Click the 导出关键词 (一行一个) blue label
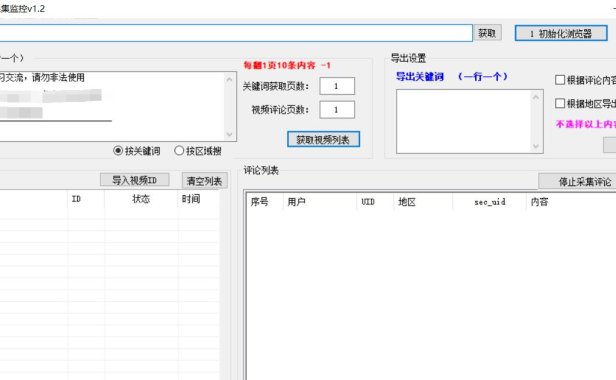Image resolution: width=616 pixels, height=380 pixels. (451, 77)
